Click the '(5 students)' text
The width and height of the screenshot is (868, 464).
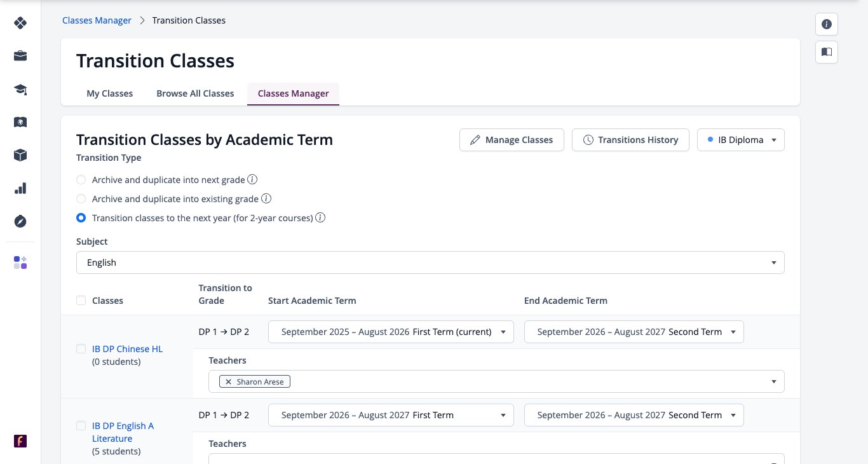point(116,451)
